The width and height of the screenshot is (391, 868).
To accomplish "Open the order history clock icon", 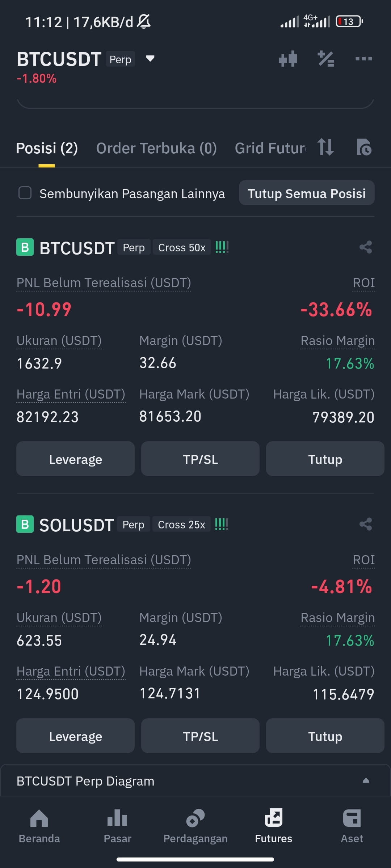I will [x=364, y=147].
